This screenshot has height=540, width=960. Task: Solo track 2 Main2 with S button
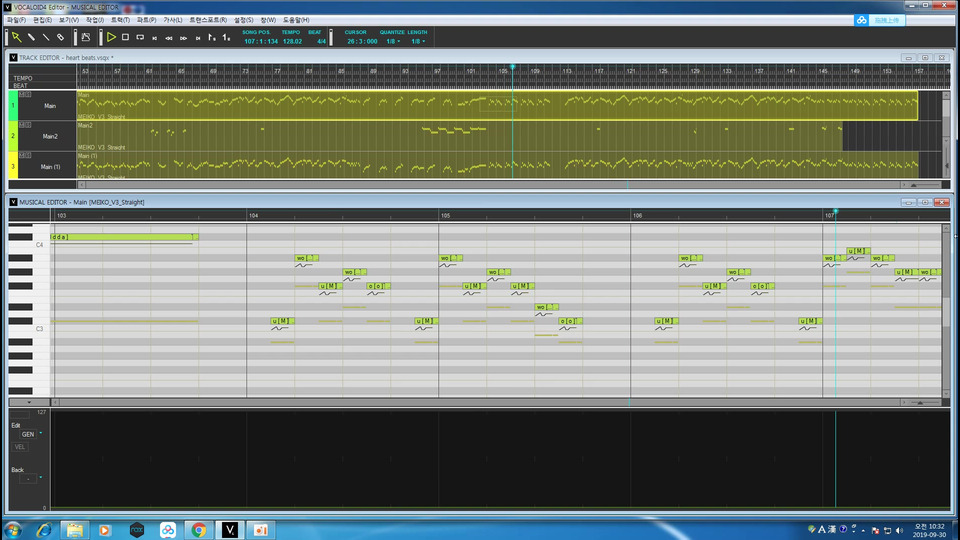pyautogui.click(x=28, y=125)
